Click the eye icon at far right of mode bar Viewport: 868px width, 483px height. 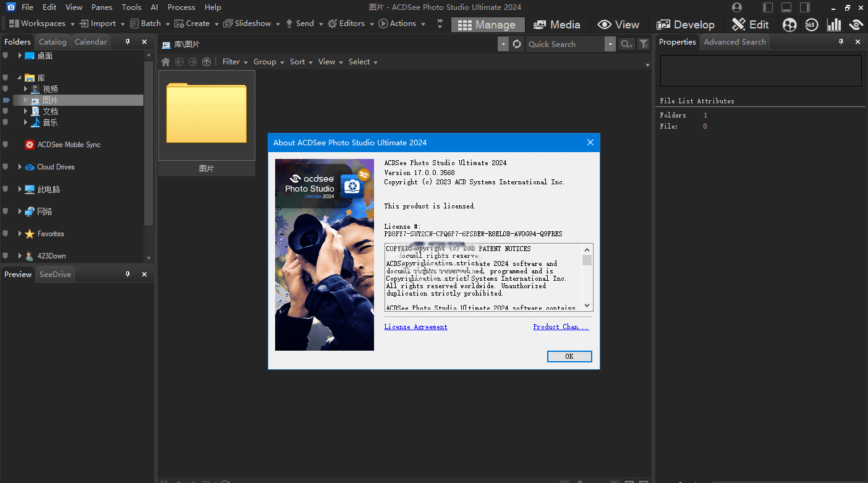pos(856,25)
